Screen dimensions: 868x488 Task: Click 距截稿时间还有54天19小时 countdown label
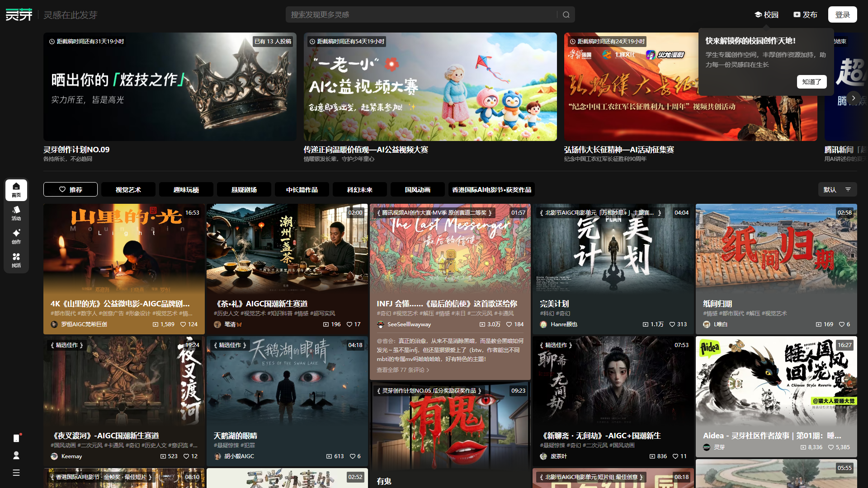tap(347, 42)
